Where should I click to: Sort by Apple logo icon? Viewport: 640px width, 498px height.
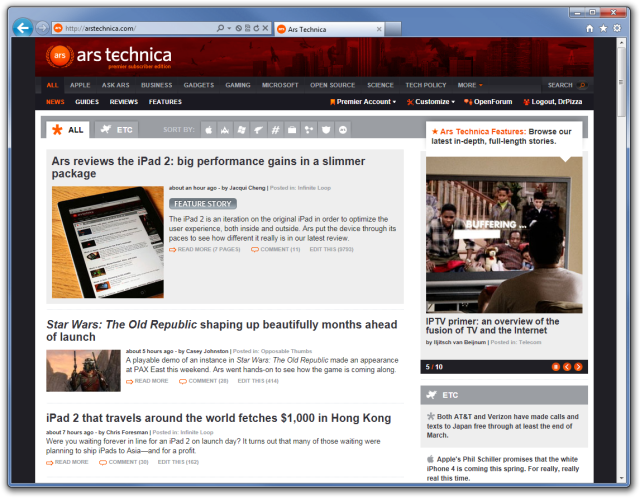(209, 130)
